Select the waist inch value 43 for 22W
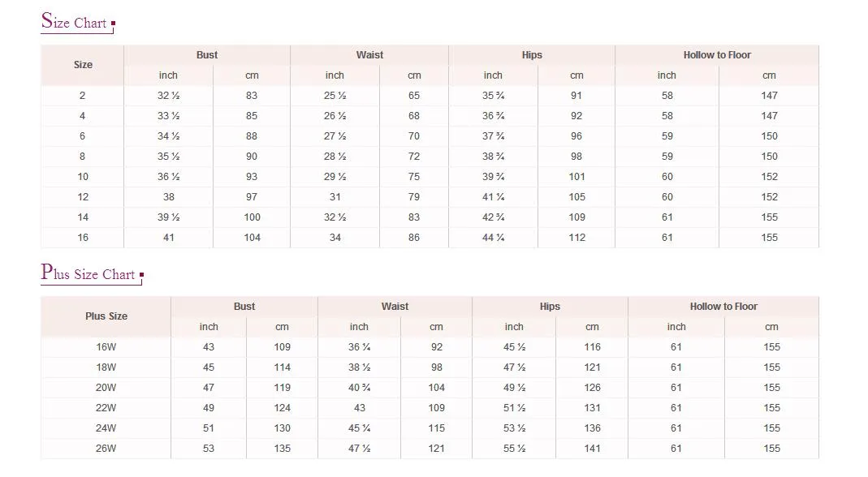Screen dimensions: 868x477 (359, 408)
